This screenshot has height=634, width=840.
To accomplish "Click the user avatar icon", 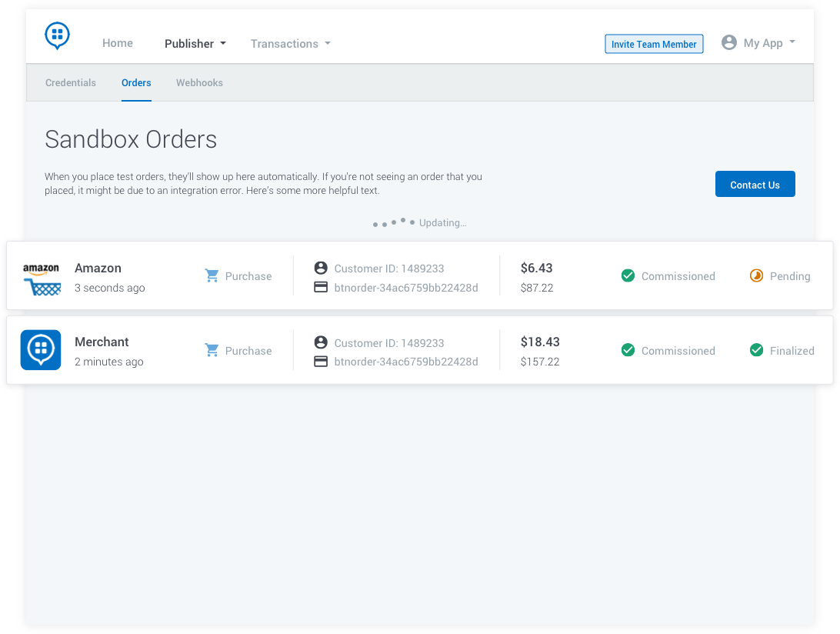I will coord(729,42).
